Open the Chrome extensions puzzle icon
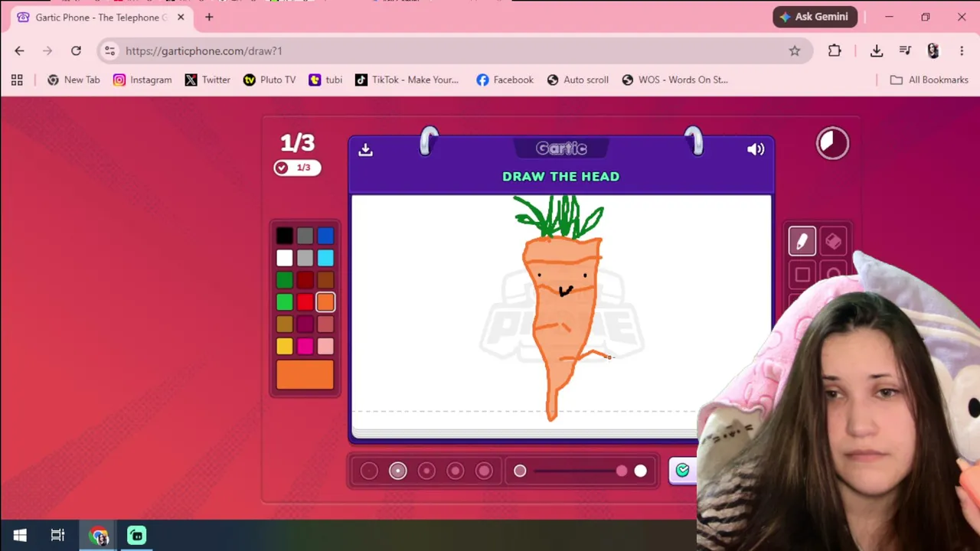Screen dimensions: 980x551 [x=835, y=51]
